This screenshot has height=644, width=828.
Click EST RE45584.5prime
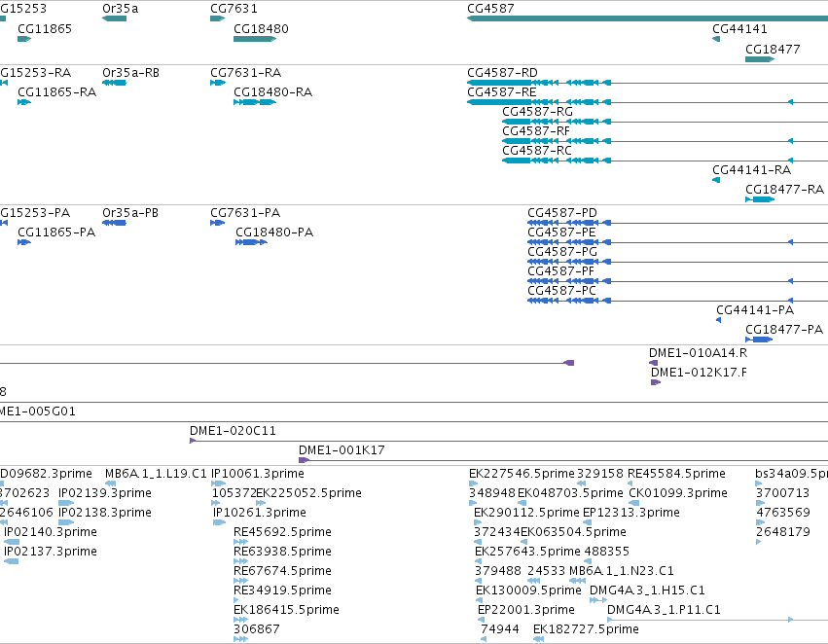tap(630, 483)
